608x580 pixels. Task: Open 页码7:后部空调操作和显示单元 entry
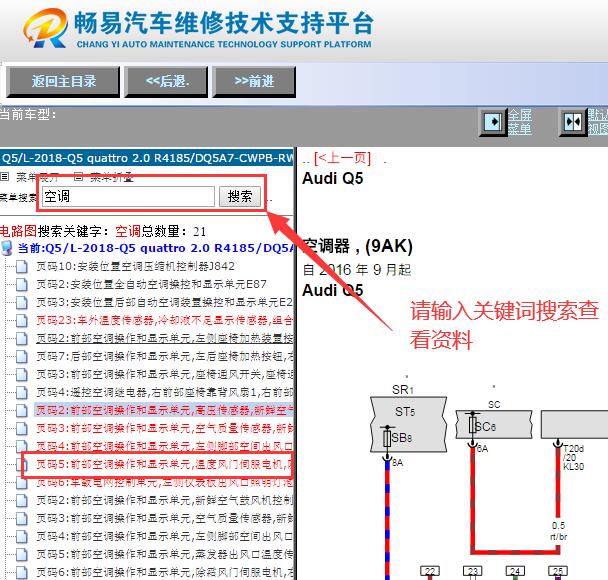(x=164, y=356)
